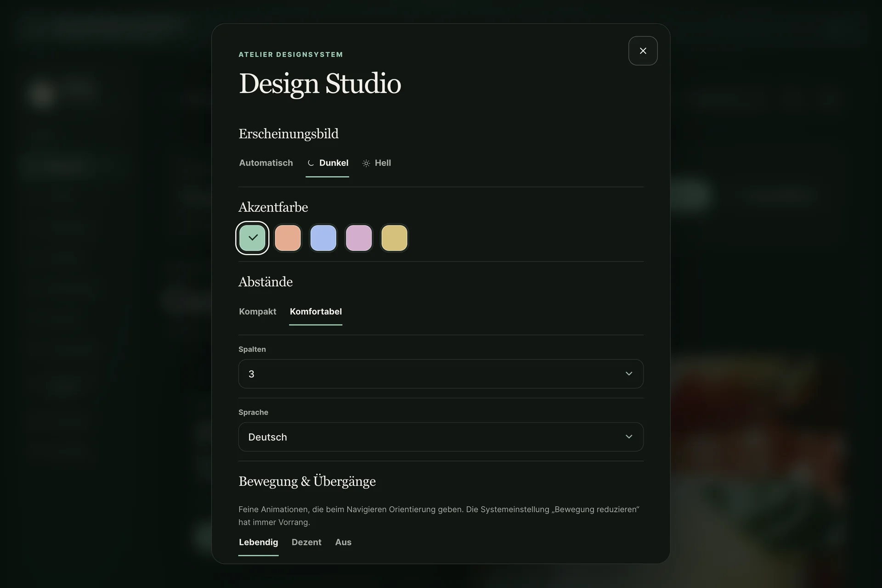Click the Feine Animationen description text

point(439,516)
